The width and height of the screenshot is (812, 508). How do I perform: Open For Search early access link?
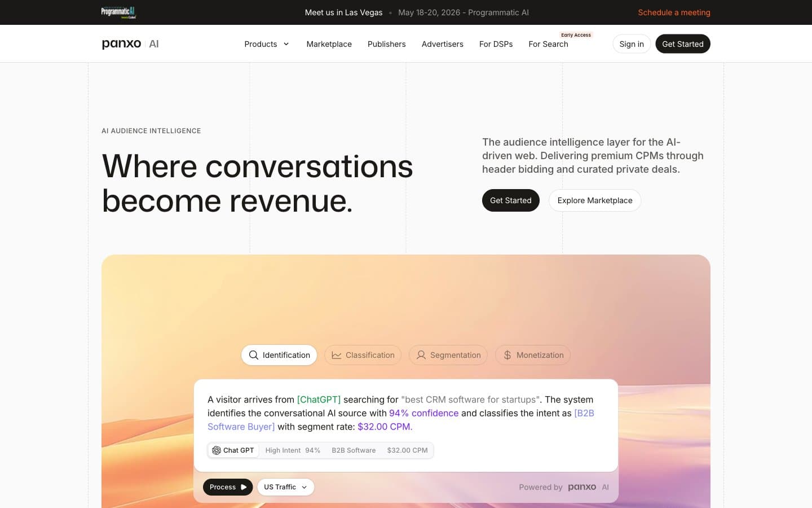[549, 44]
